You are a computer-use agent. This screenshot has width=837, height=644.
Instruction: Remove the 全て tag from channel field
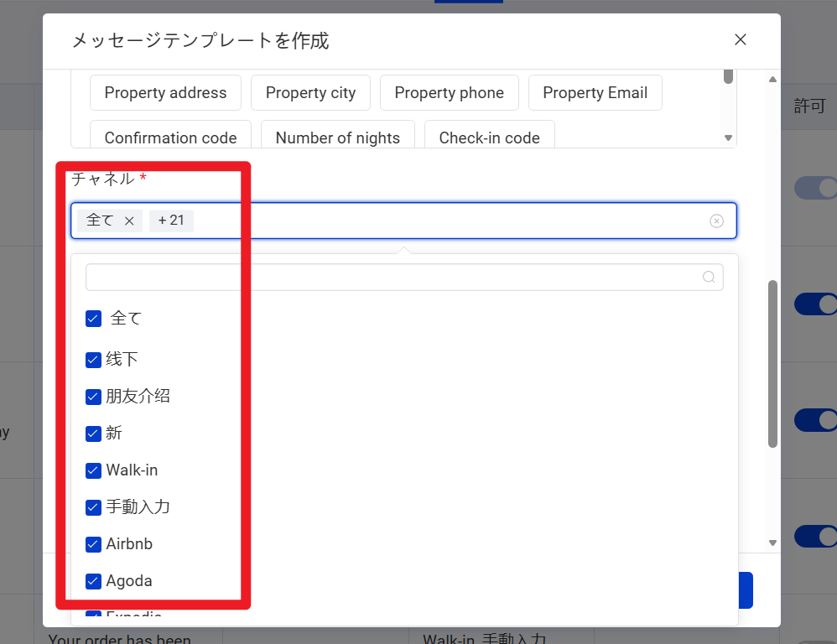point(129,221)
